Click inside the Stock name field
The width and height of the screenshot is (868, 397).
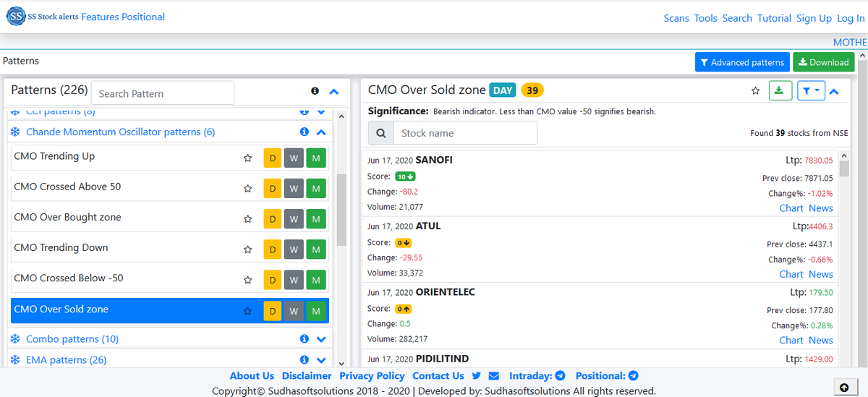coord(465,133)
